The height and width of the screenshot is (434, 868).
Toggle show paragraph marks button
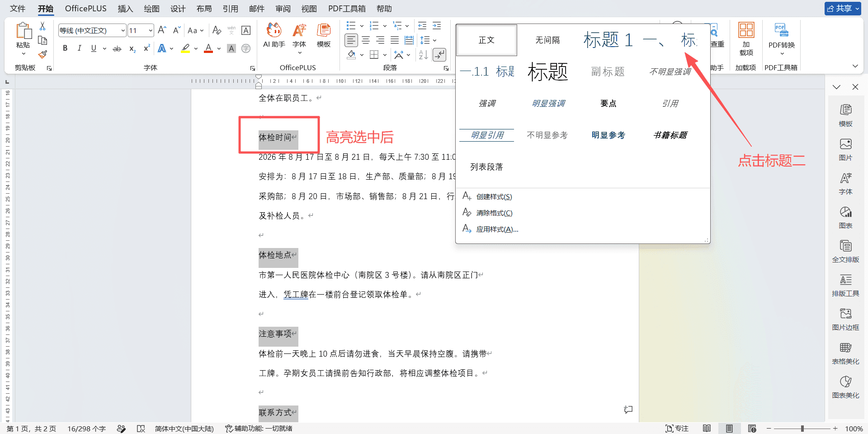click(x=439, y=55)
